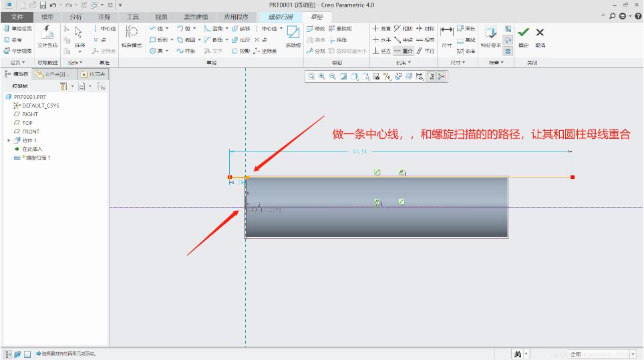Apply the 平行 parallel constraint
Viewport: 644px width, 360px height.
tap(426, 51)
